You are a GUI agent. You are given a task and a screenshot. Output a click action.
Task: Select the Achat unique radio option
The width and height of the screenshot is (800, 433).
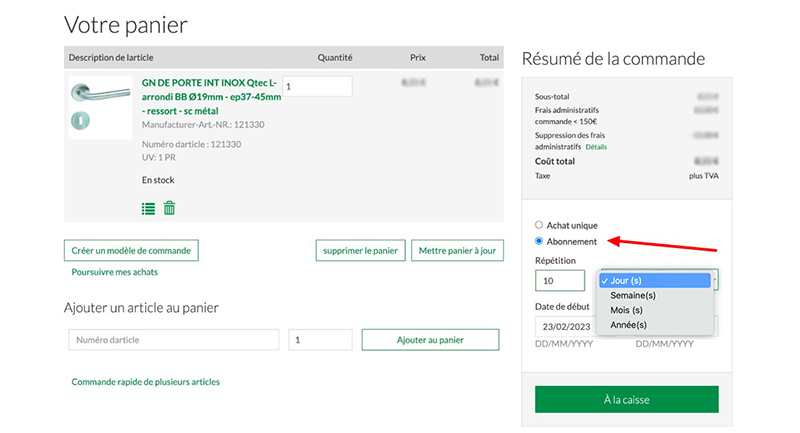click(540, 226)
